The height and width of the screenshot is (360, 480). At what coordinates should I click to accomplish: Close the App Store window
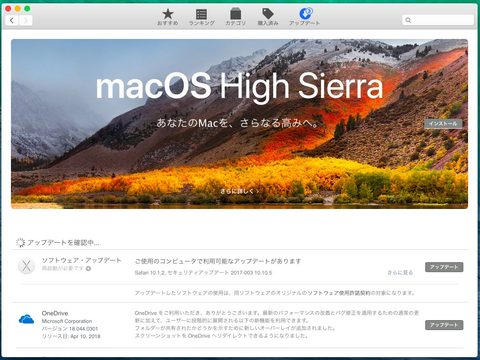point(9,9)
